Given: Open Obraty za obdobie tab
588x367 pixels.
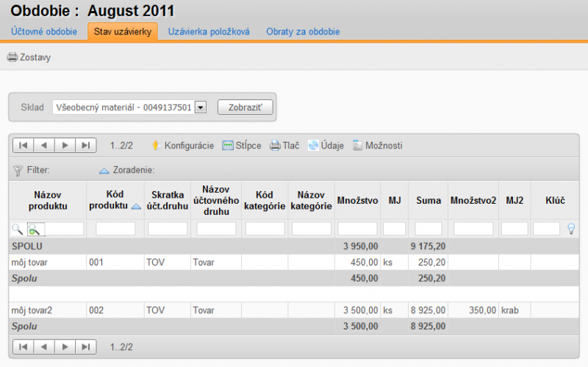Looking at the screenshot, I should (303, 32).
